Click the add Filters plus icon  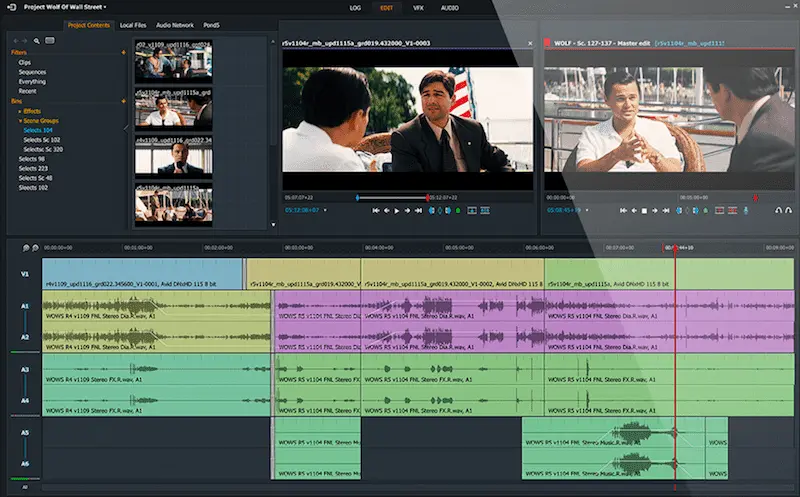point(124,52)
